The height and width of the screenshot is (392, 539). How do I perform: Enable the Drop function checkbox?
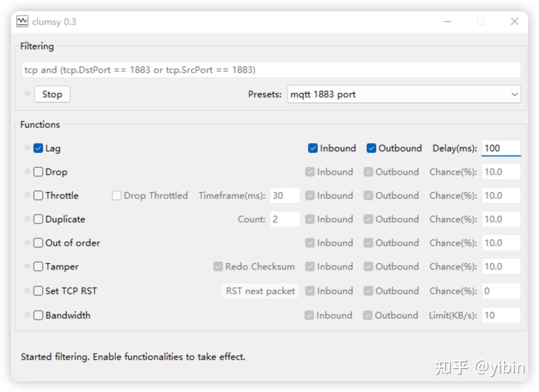(x=38, y=172)
